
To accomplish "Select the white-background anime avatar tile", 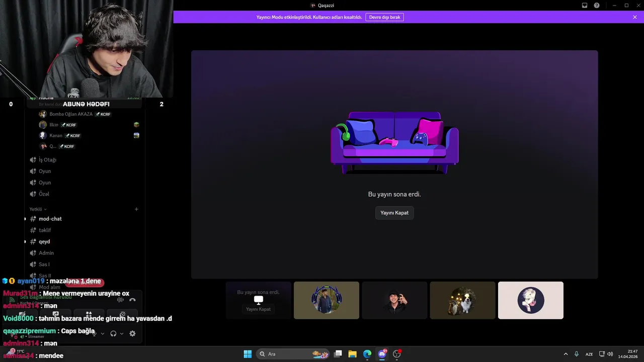I will (531, 300).
